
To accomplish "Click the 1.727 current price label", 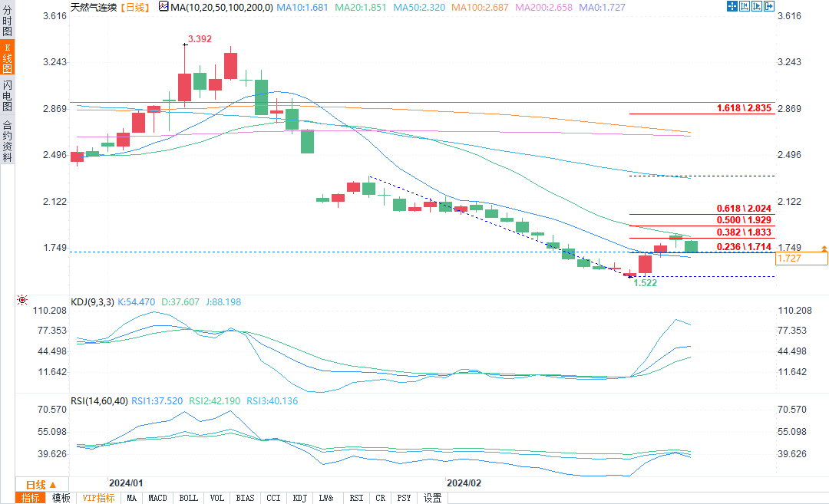I will pos(802,259).
